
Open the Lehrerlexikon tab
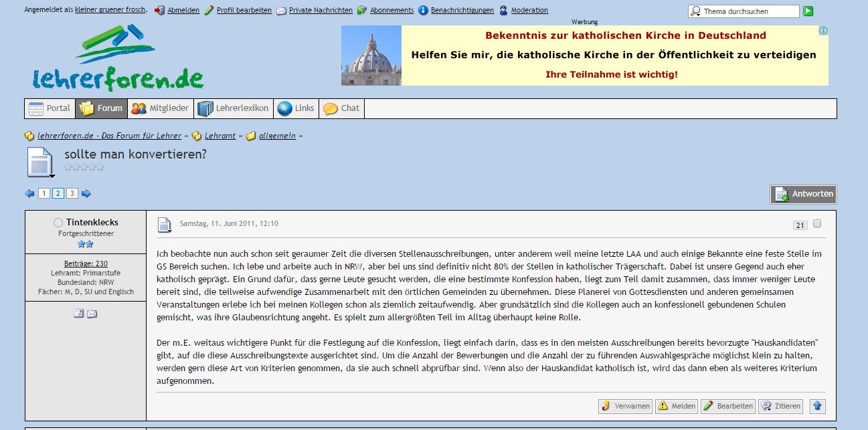pyautogui.click(x=233, y=108)
